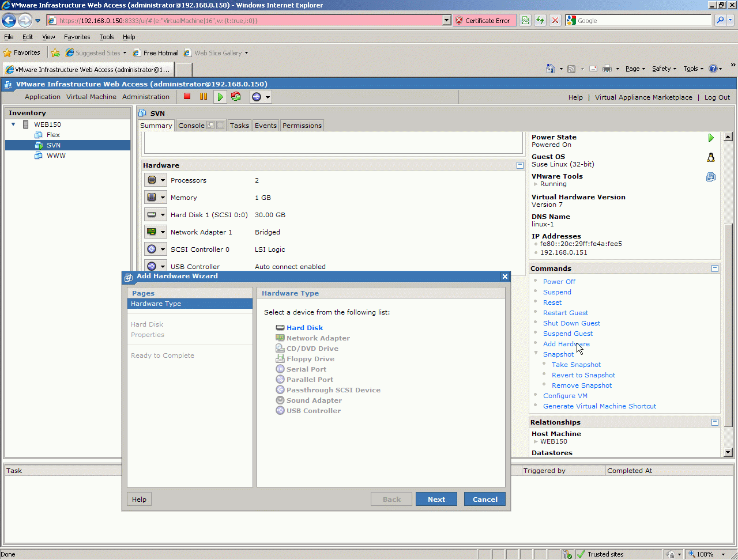Click the VMware Tools status icon

coord(711,177)
